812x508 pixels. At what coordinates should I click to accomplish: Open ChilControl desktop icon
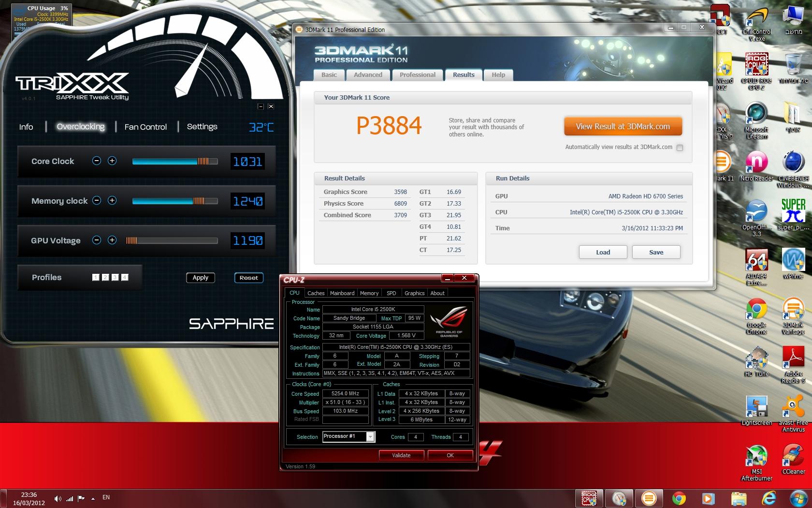757,23
